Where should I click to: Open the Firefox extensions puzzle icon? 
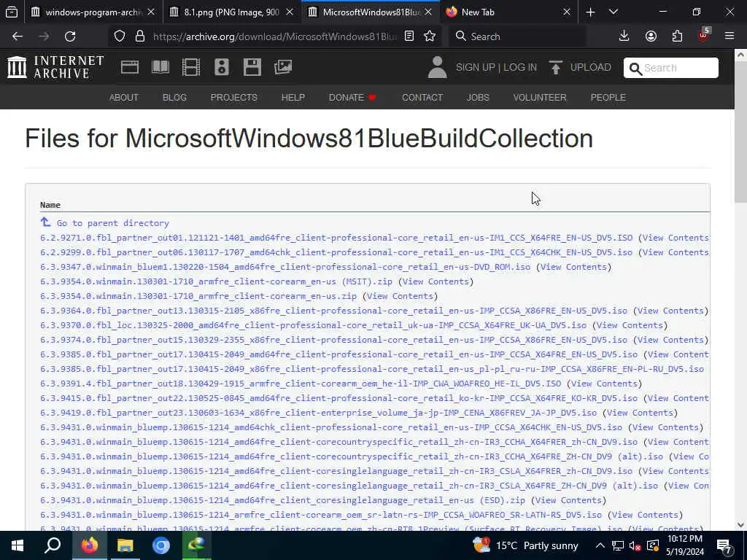677,36
